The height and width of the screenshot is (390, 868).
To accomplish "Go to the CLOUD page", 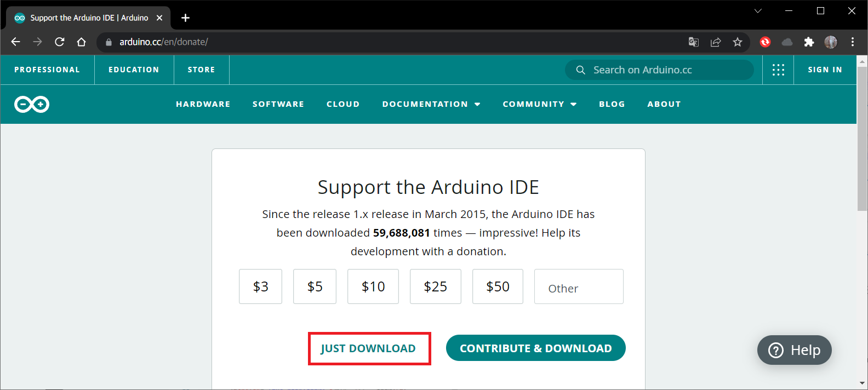I will [x=343, y=104].
